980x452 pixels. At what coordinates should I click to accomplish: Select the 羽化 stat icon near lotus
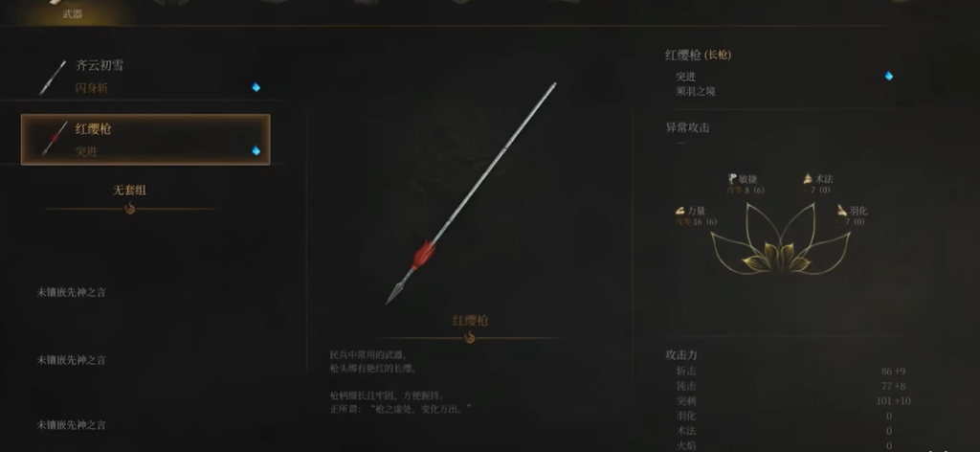tap(842, 211)
